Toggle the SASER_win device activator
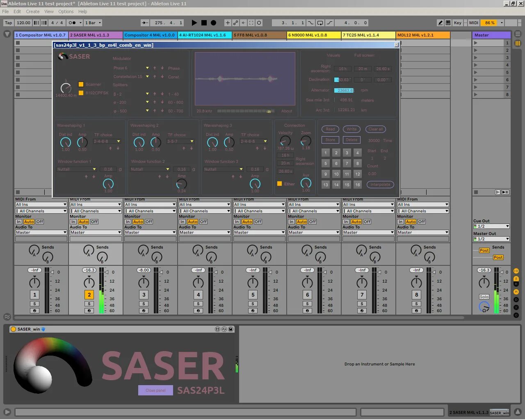 (13, 329)
